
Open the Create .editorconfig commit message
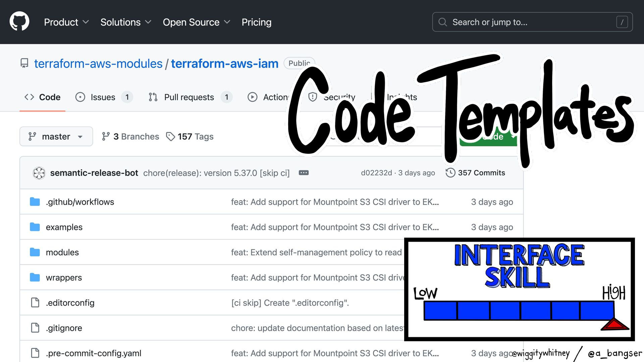coord(290,303)
